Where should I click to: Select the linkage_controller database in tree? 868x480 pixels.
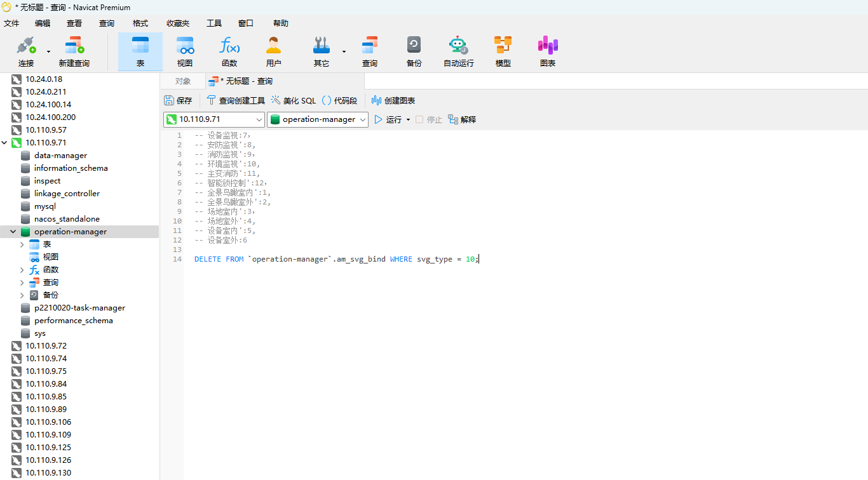point(67,194)
